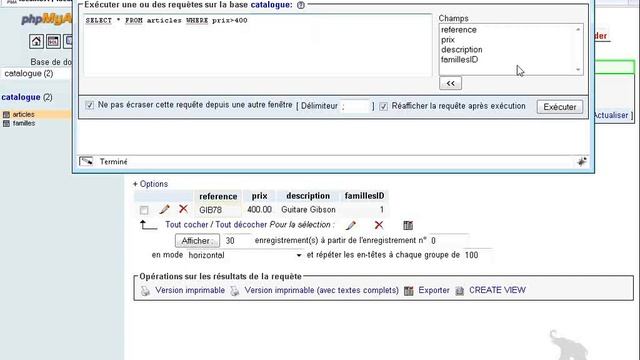Click Tout décocher link
This screenshot has height=360, width=640.
(x=241, y=225)
